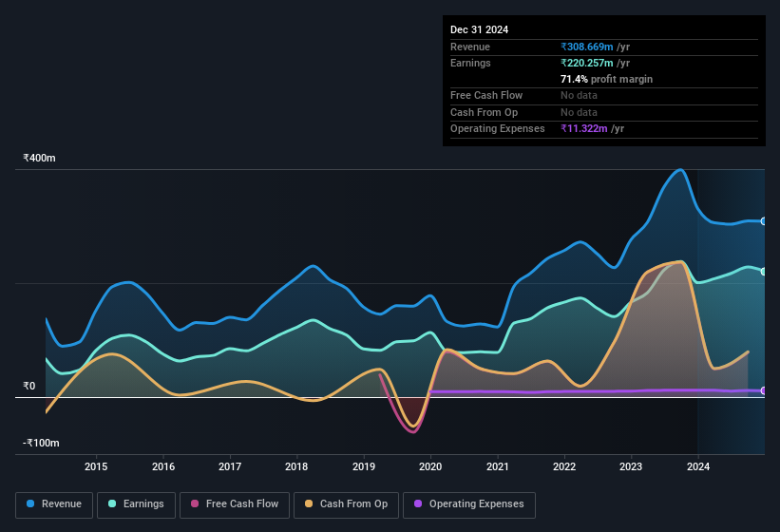The height and width of the screenshot is (532, 780).
Task: Click the Revenue end-point marker on chart
Action: [x=764, y=221]
